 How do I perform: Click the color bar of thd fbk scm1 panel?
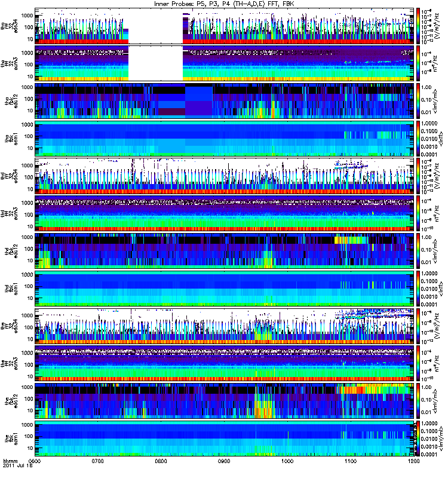click(418, 289)
